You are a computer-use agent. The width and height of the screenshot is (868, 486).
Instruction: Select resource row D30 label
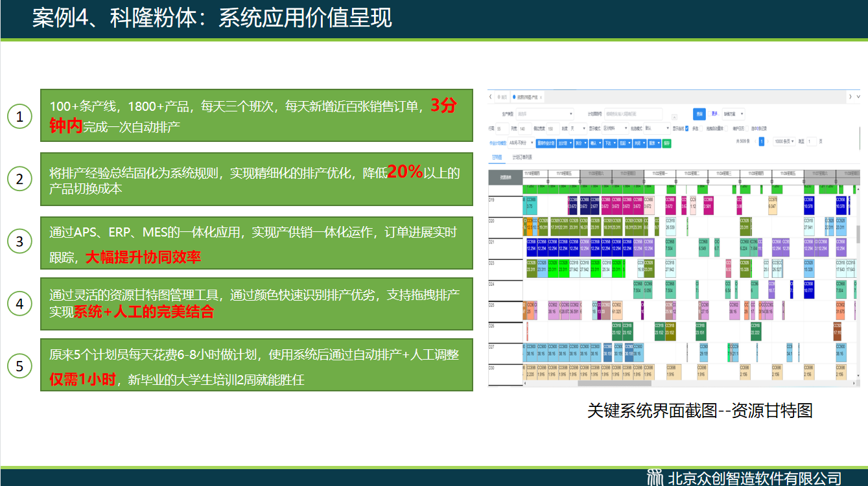pos(491,367)
